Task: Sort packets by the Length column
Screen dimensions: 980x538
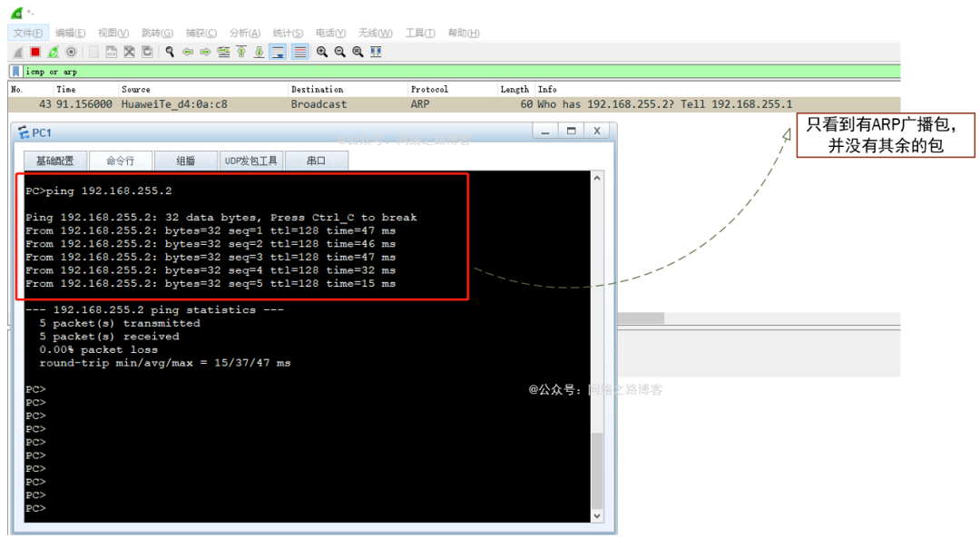Action: click(515, 89)
